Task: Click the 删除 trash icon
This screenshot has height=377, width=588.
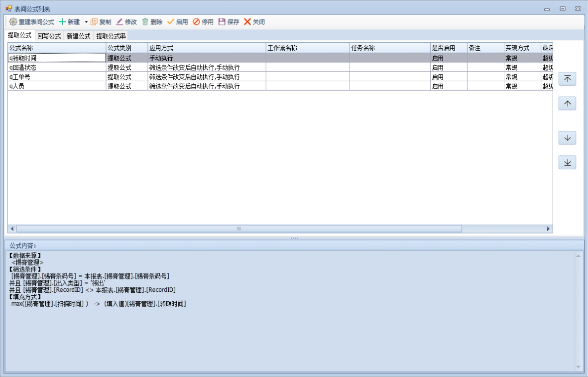Action: click(145, 22)
